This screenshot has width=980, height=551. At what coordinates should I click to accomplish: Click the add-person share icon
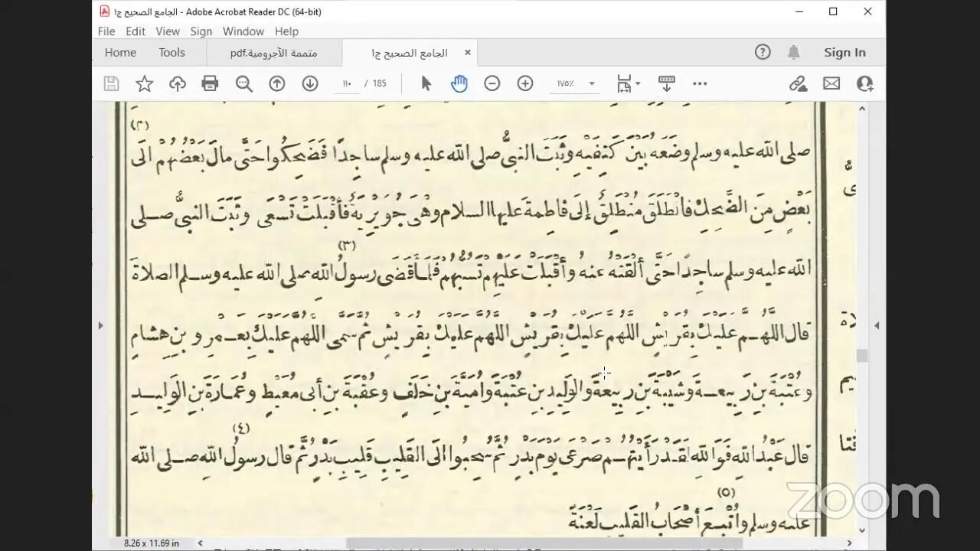point(865,83)
